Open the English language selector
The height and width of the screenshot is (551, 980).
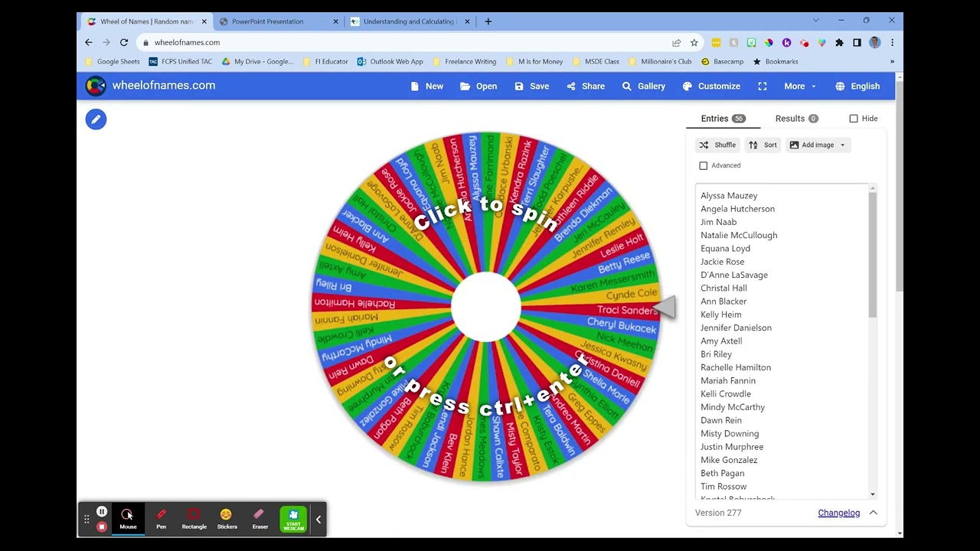point(857,86)
